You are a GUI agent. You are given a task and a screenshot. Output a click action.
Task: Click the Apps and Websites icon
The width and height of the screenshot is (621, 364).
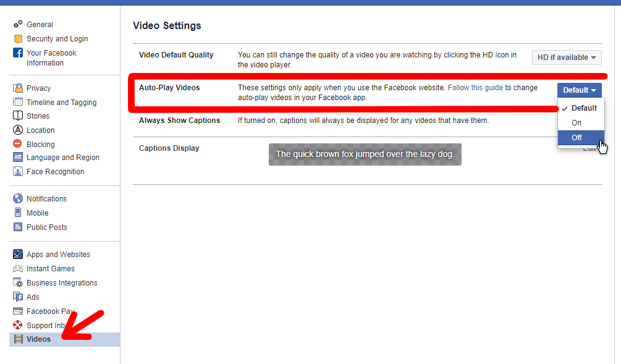tap(18, 254)
